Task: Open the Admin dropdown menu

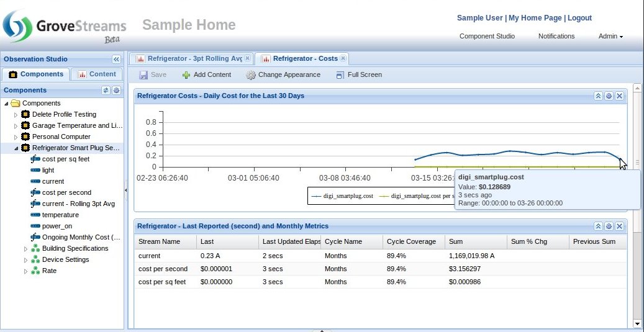Action: 610,37
